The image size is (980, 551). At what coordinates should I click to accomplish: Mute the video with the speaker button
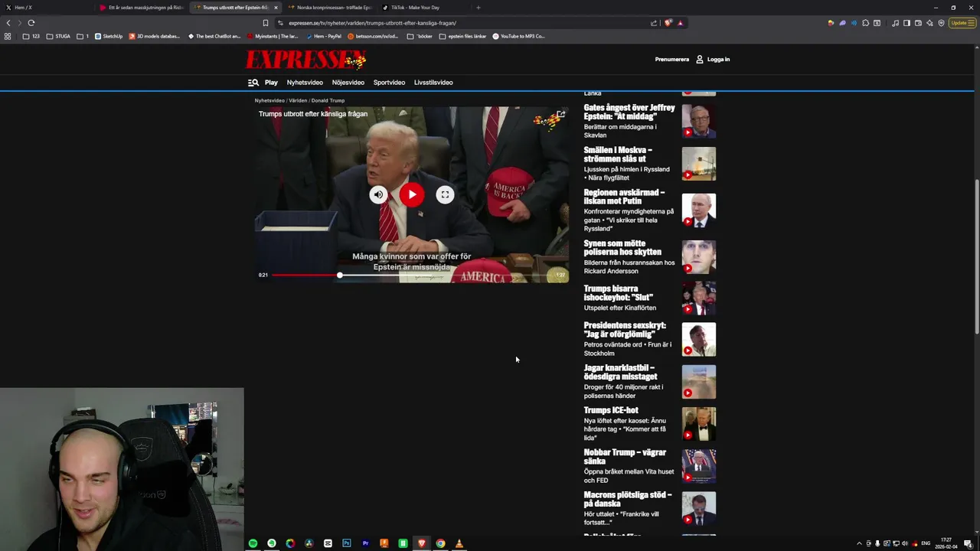[x=378, y=194]
